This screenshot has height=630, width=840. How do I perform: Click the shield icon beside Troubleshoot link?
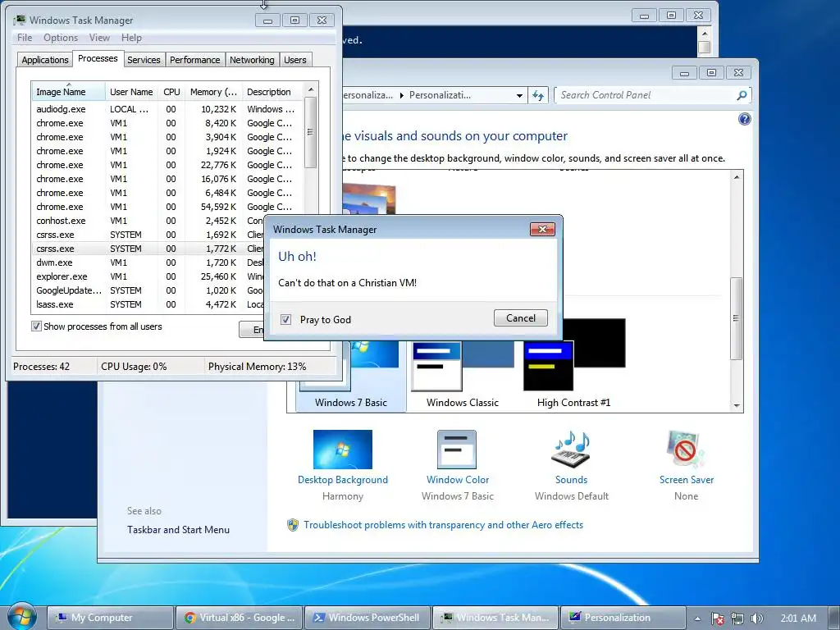pyautogui.click(x=293, y=525)
